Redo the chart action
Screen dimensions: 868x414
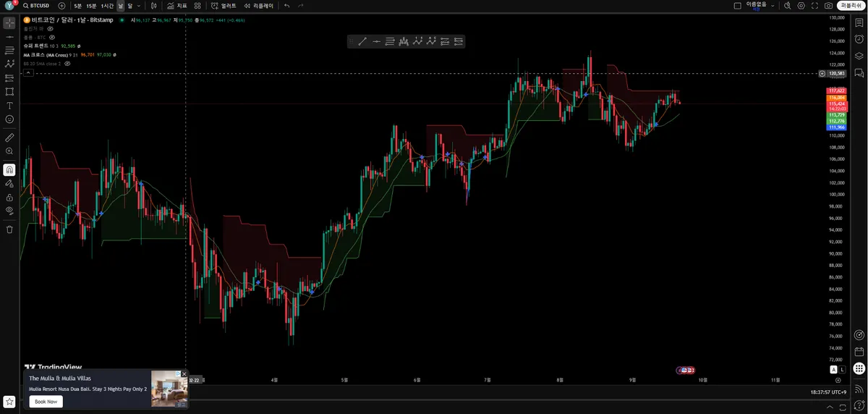(x=301, y=5)
